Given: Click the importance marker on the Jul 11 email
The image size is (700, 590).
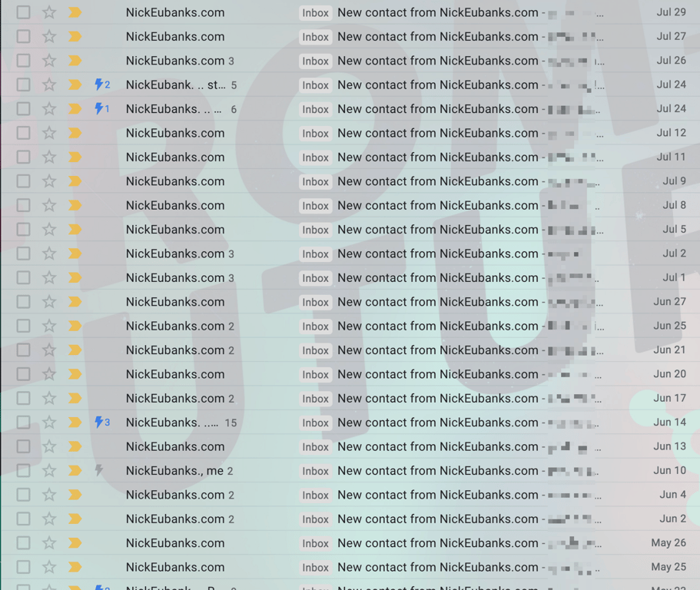Looking at the screenshot, I should (75, 157).
